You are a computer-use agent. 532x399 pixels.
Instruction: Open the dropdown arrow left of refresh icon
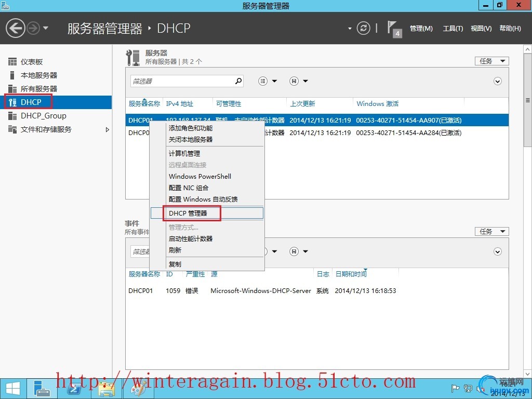(350, 29)
